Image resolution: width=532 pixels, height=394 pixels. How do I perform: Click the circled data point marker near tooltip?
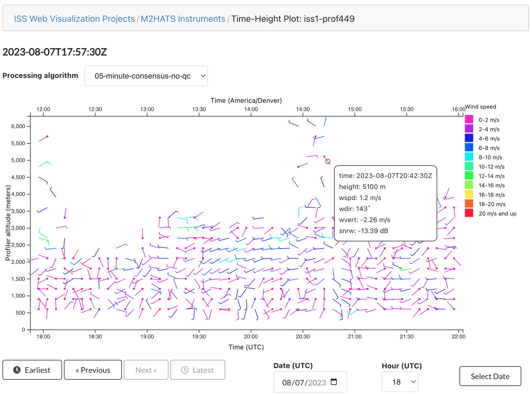click(327, 161)
